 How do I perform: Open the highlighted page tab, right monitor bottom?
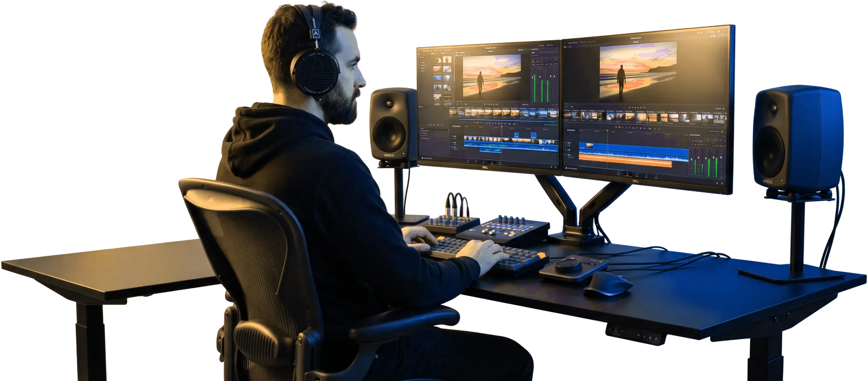(627, 174)
